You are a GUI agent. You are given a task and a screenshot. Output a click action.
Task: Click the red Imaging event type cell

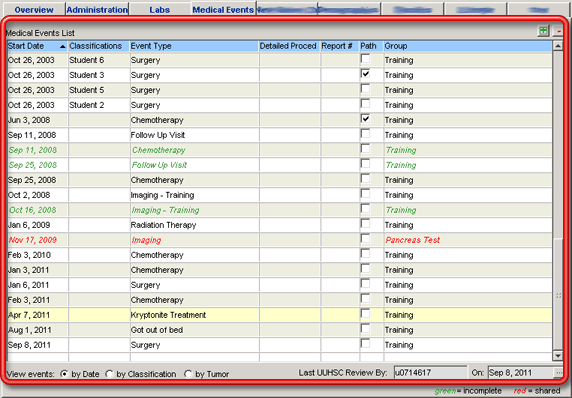coord(194,240)
